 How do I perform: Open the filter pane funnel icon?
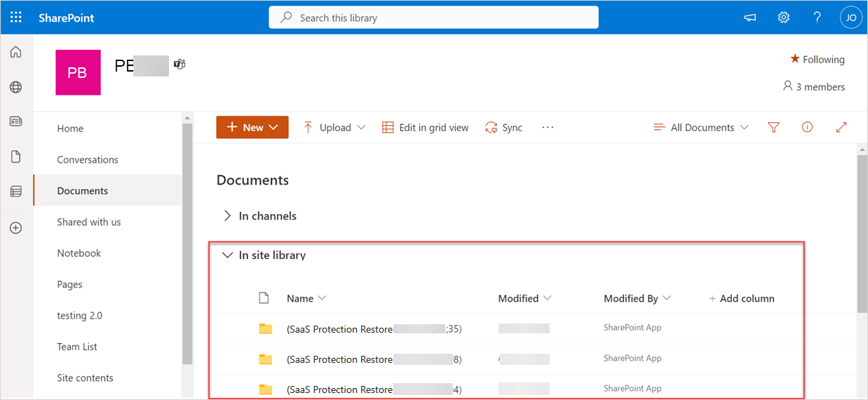pos(773,127)
